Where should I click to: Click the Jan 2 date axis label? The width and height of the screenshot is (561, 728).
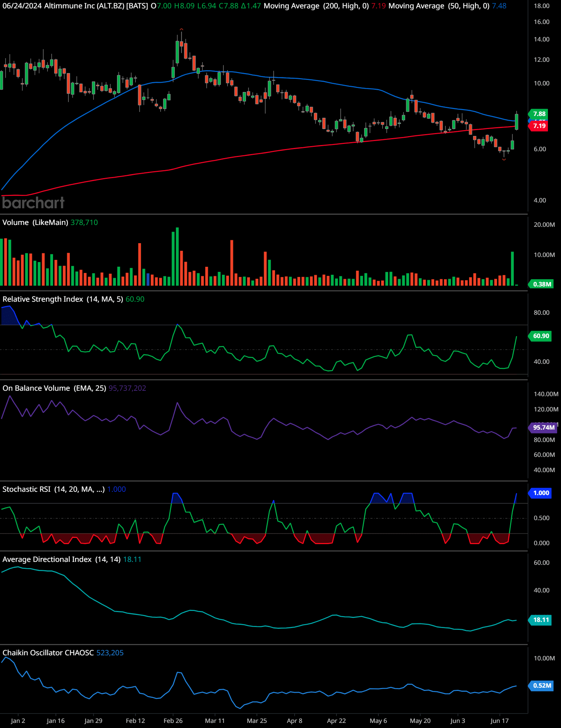coord(18,721)
